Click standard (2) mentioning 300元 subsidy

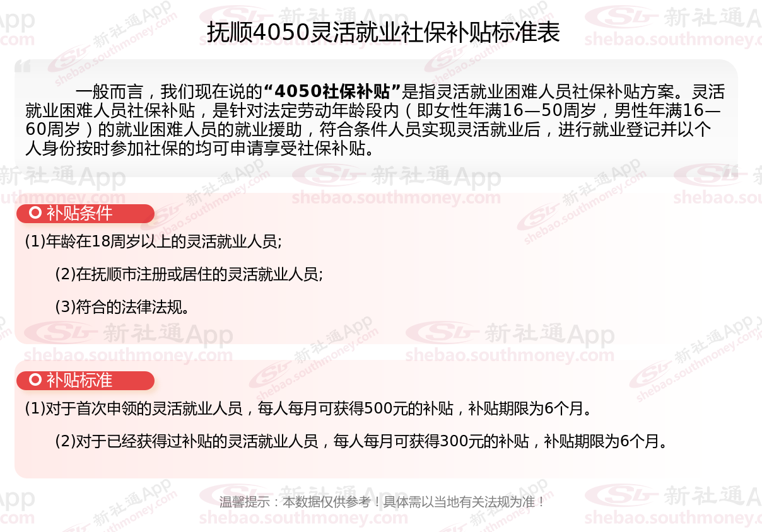click(x=362, y=441)
